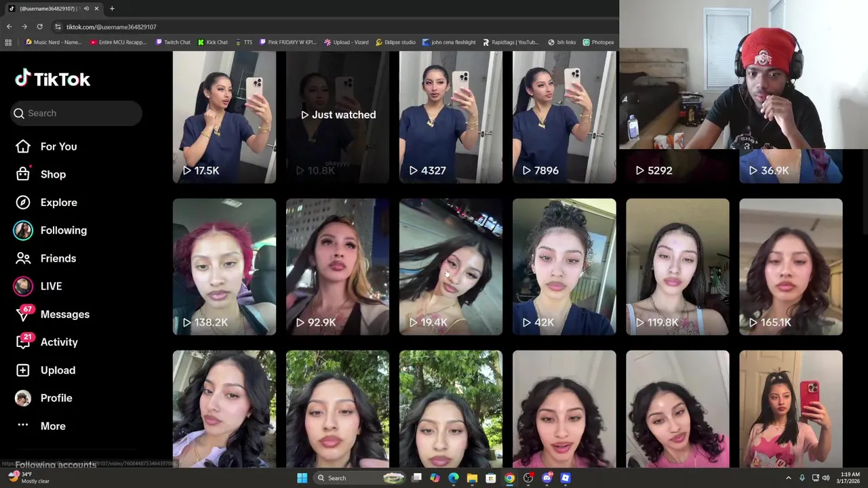868x488 pixels.
Task: Open the Upload - Vizard bookmark
Action: (x=346, y=42)
